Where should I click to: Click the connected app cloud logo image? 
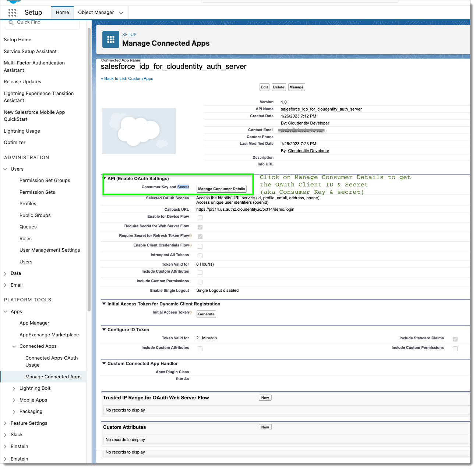139,131
